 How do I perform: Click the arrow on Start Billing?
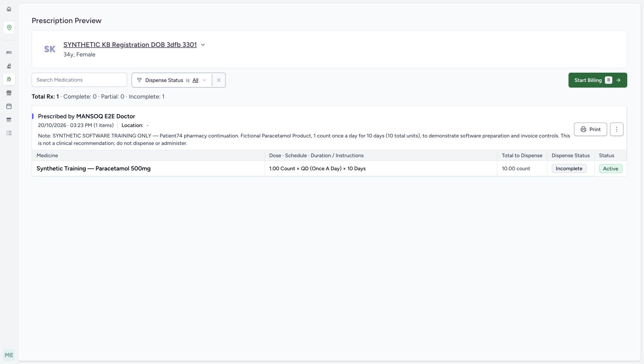tap(618, 80)
